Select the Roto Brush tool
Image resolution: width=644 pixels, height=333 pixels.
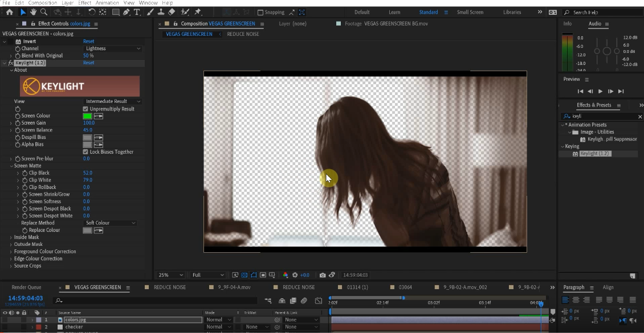click(x=185, y=13)
